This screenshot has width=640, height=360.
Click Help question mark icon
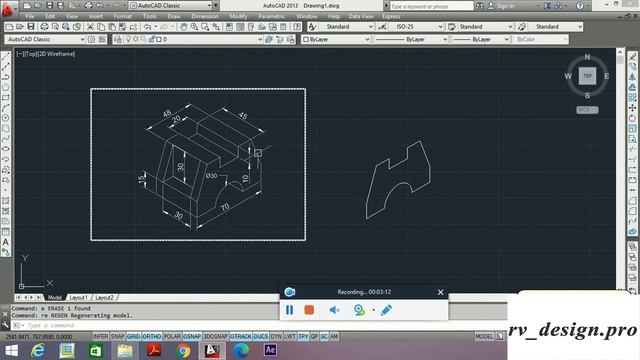click(x=580, y=6)
